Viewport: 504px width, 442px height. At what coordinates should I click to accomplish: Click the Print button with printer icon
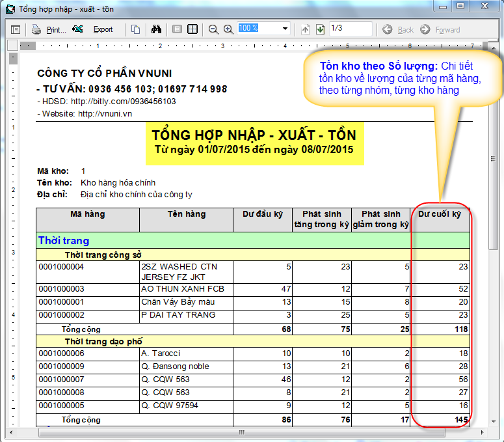(49, 29)
